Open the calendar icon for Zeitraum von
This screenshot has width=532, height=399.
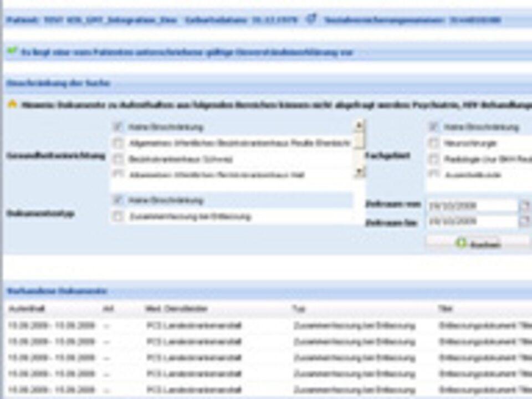(524, 206)
